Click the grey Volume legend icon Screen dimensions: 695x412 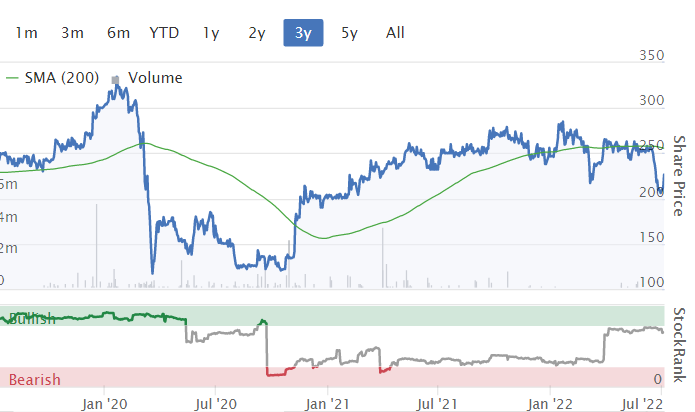pos(115,80)
